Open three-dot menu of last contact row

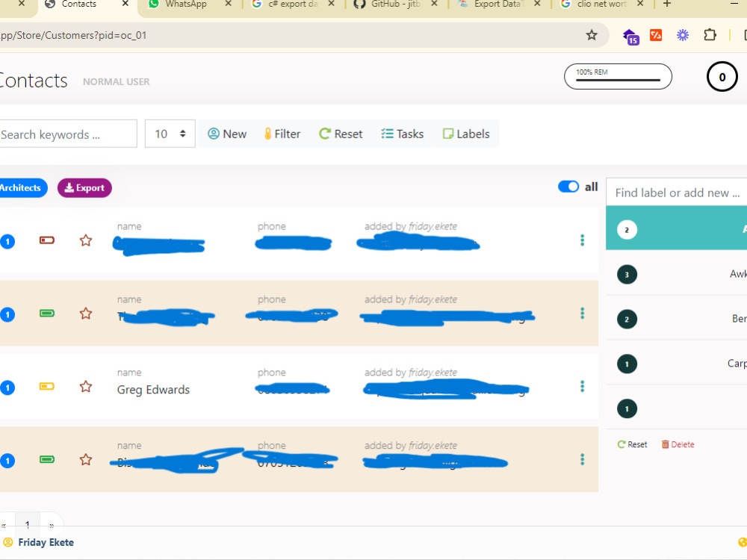coord(582,459)
